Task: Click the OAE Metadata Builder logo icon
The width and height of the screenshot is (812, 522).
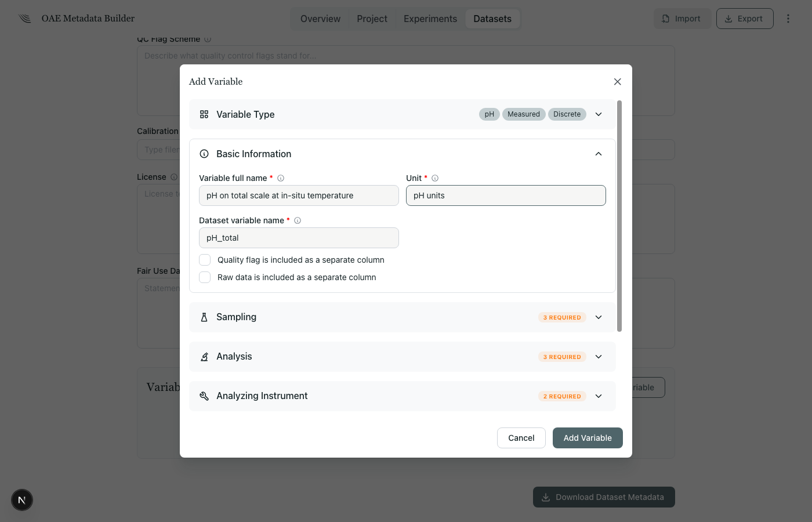Action: coord(24,19)
